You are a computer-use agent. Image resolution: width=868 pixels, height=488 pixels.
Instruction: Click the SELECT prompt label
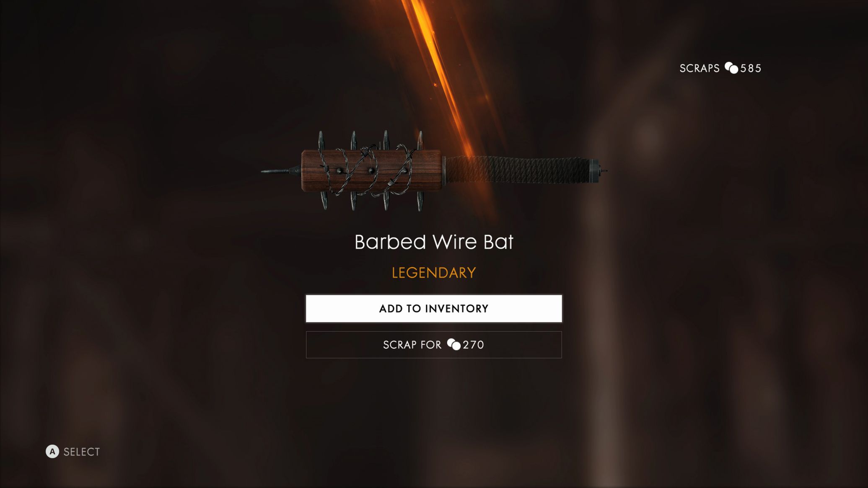point(82,452)
